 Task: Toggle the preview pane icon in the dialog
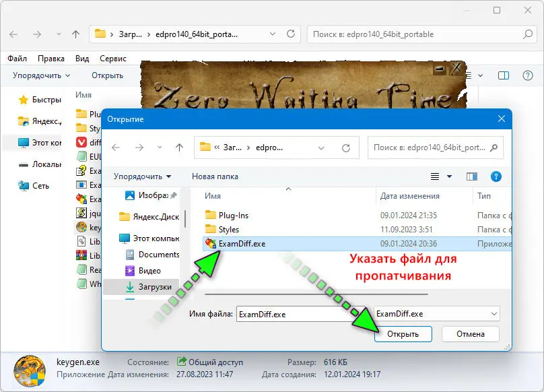pos(471,176)
